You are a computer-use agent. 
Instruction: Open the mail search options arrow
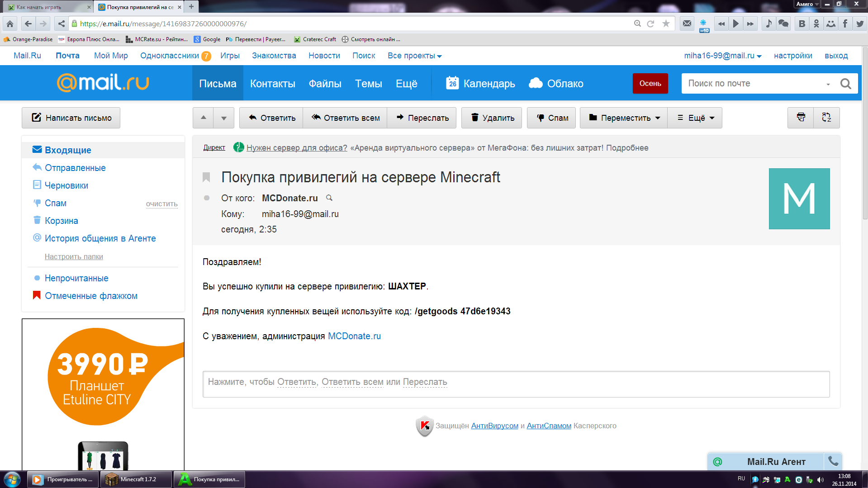[828, 84]
